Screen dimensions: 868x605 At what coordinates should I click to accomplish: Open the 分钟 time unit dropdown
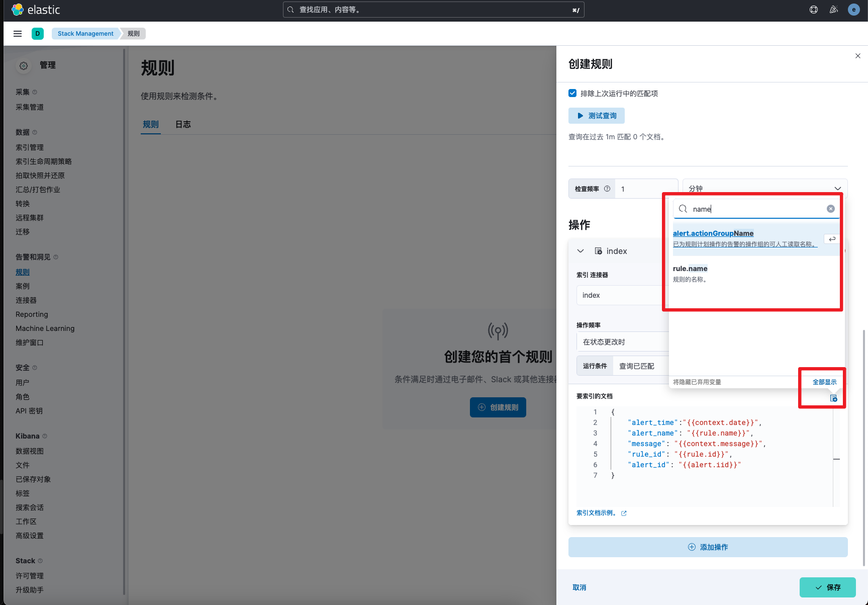click(x=765, y=189)
